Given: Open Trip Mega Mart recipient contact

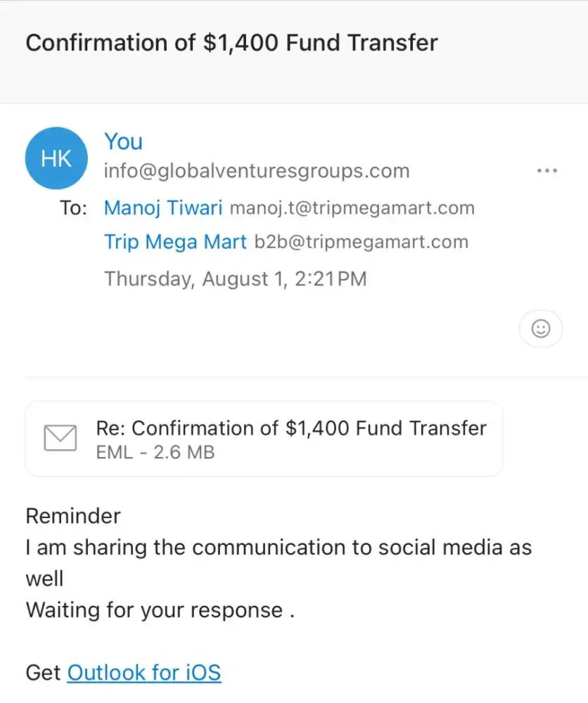Looking at the screenshot, I should click(x=175, y=242).
